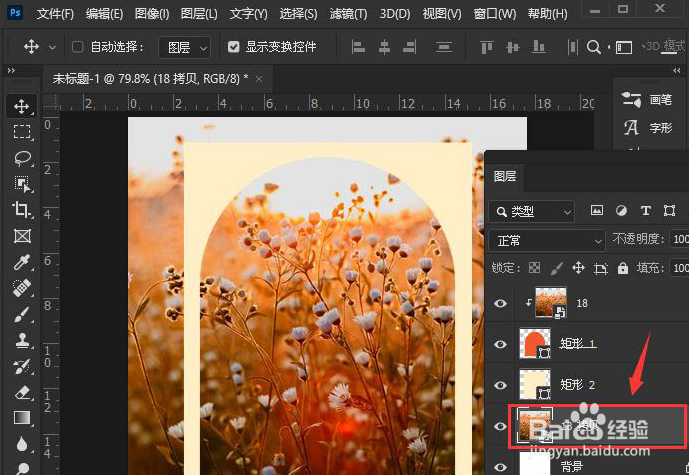689x475 pixels.
Task: Click align horizontal centers icon
Action: coord(384,47)
